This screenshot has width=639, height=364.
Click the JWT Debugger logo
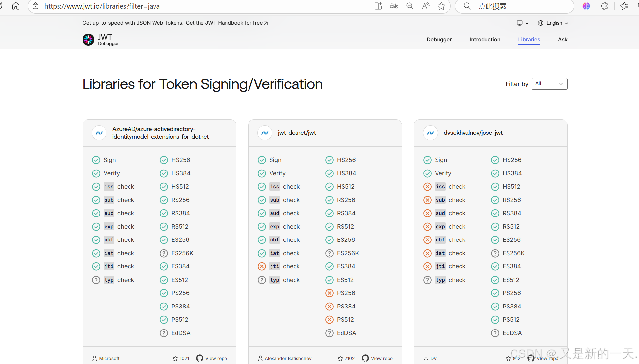[x=101, y=40]
